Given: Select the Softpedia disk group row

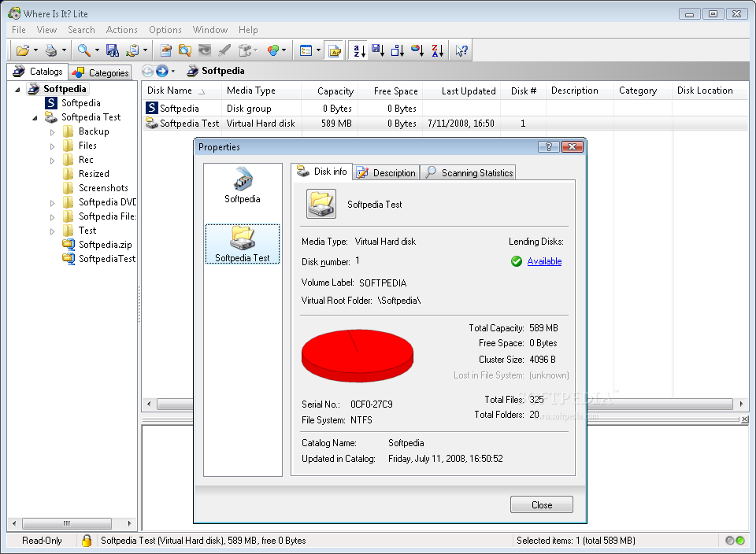Looking at the screenshot, I should 443,109.
